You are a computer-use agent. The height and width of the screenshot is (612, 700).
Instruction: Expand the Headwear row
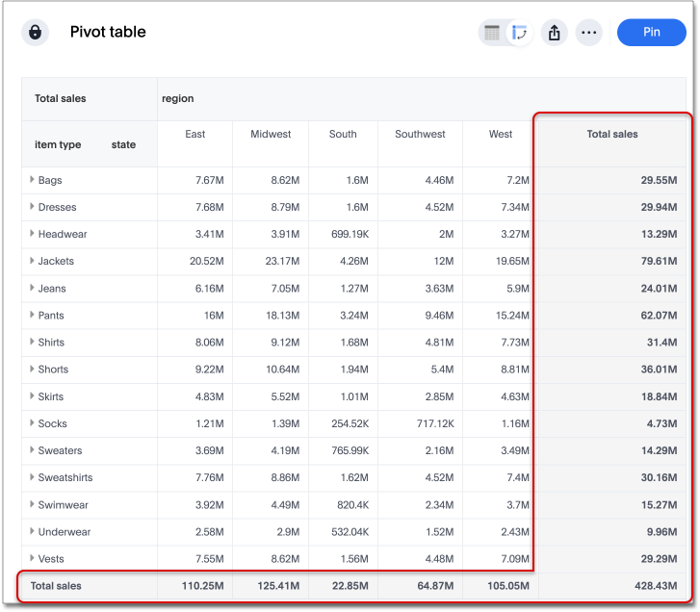pyautogui.click(x=32, y=234)
